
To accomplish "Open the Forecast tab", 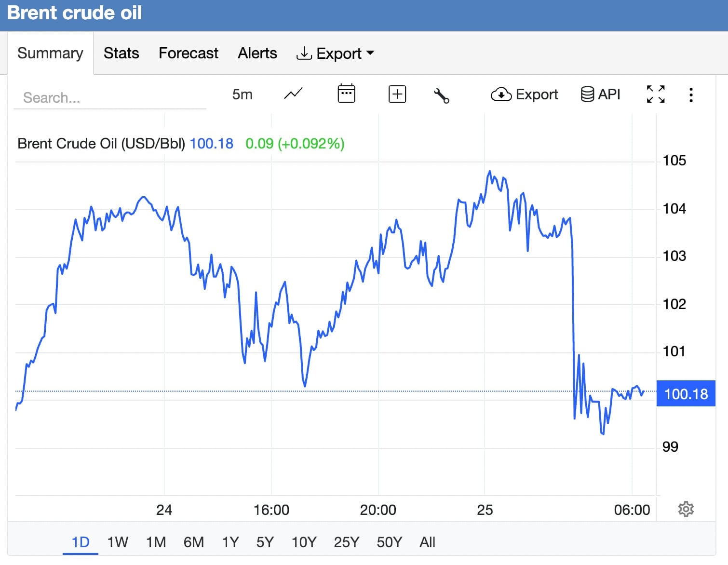I will [188, 53].
